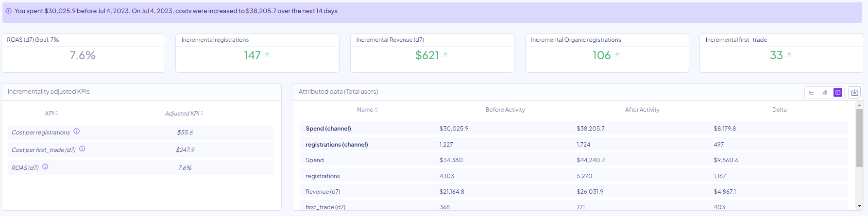Image resolution: width=868 pixels, height=216 pixels.
Task: Click the Incremental Organic registrations card value
Action: coord(601,55)
